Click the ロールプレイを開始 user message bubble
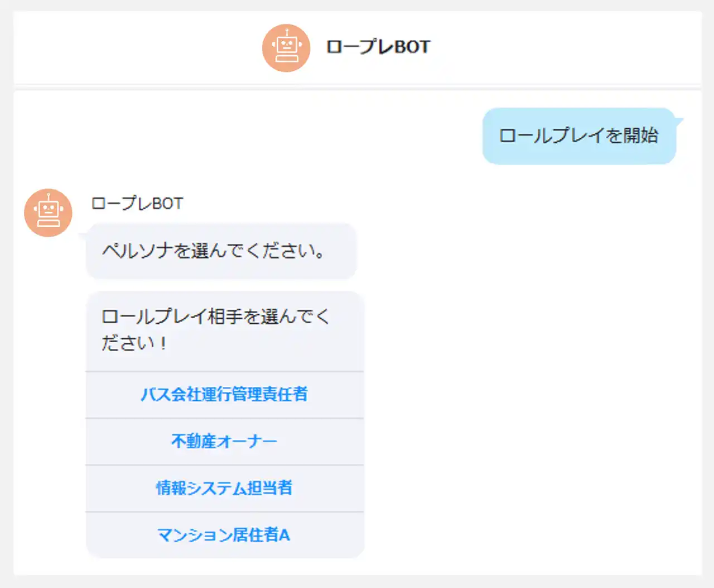 tap(578, 136)
